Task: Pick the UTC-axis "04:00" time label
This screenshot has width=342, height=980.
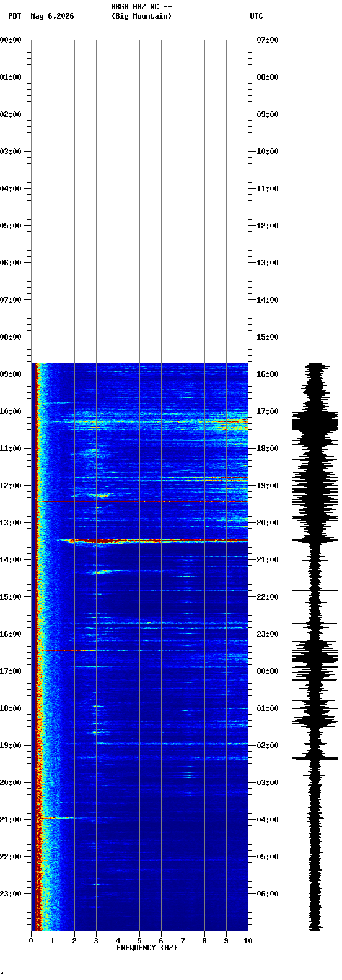Action: 268,820
